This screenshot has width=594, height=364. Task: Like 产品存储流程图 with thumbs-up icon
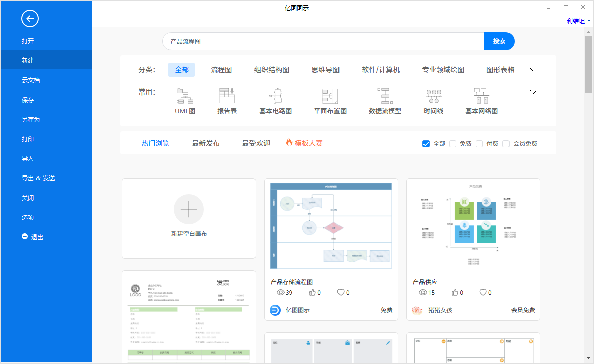(x=312, y=292)
